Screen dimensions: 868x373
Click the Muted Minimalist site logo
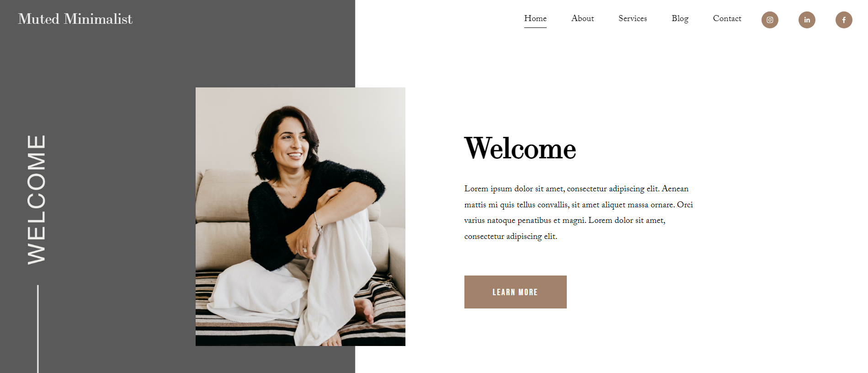click(x=75, y=19)
